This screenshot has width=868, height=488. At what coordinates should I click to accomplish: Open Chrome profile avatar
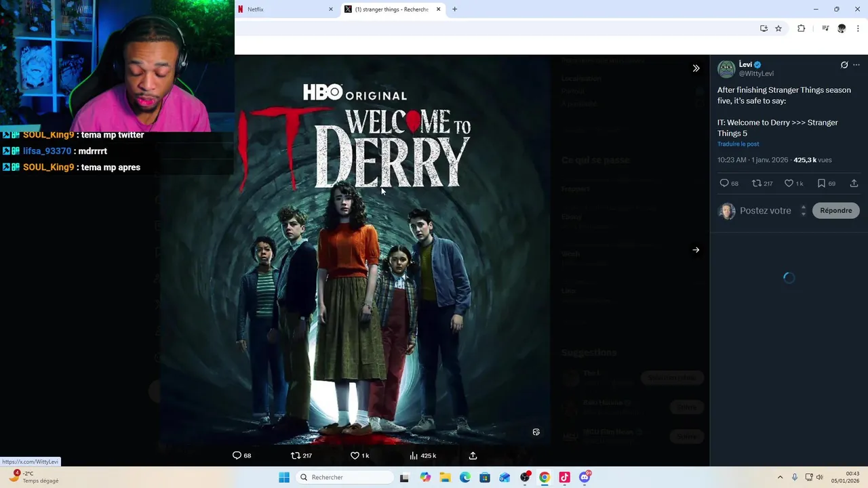[x=842, y=28]
